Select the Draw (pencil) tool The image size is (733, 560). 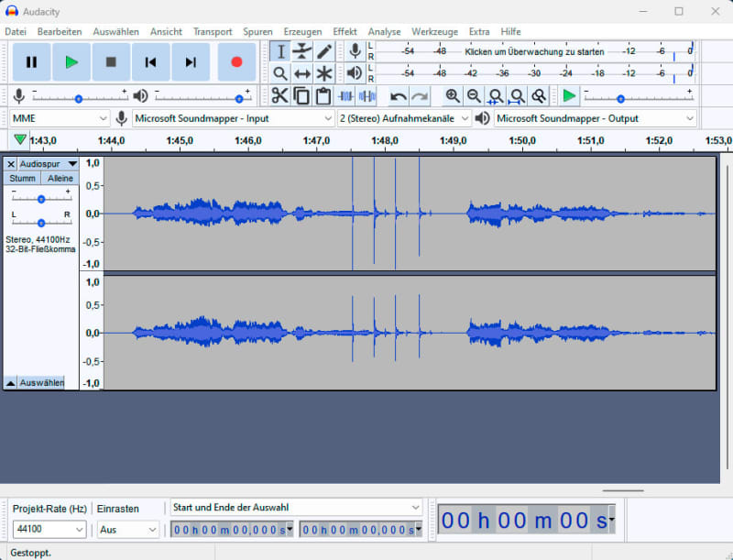(324, 51)
